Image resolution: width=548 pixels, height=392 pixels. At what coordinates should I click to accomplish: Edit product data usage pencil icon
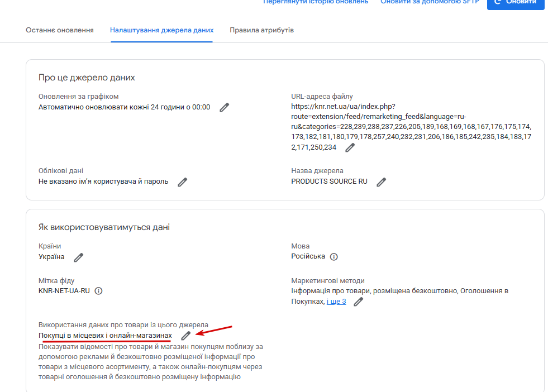pyautogui.click(x=186, y=336)
